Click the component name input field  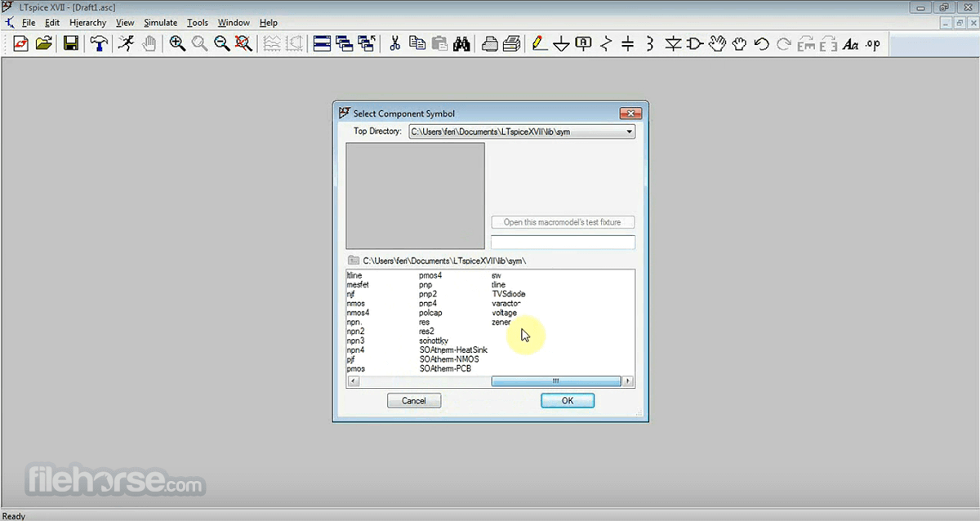563,243
